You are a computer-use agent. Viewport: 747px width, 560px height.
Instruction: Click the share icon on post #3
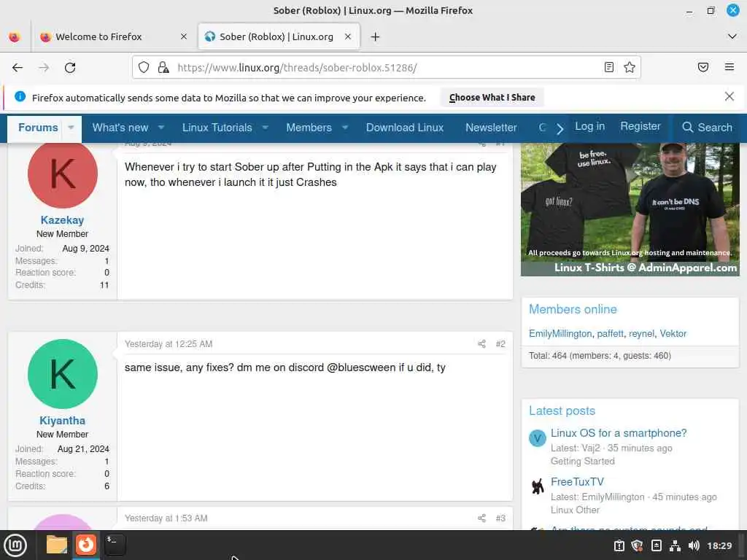click(x=481, y=518)
